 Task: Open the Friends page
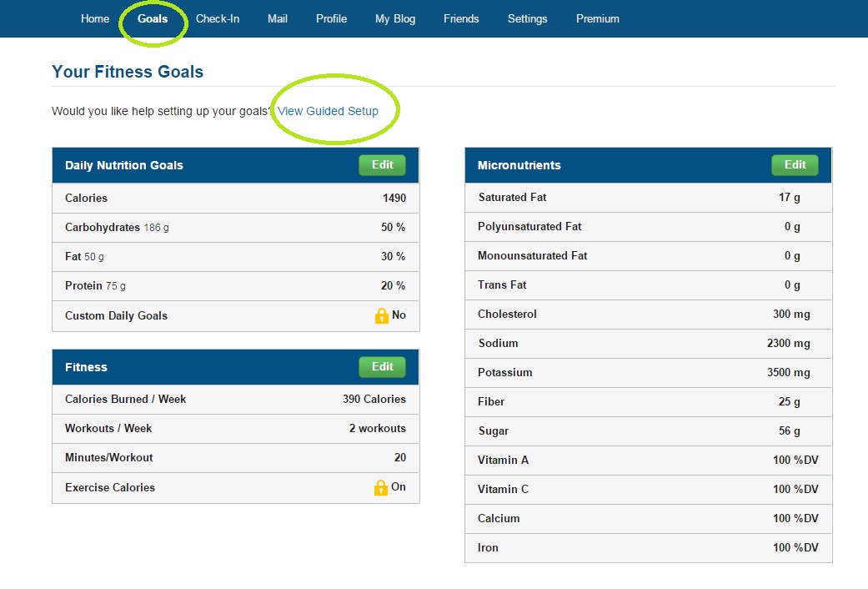[461, 18]
